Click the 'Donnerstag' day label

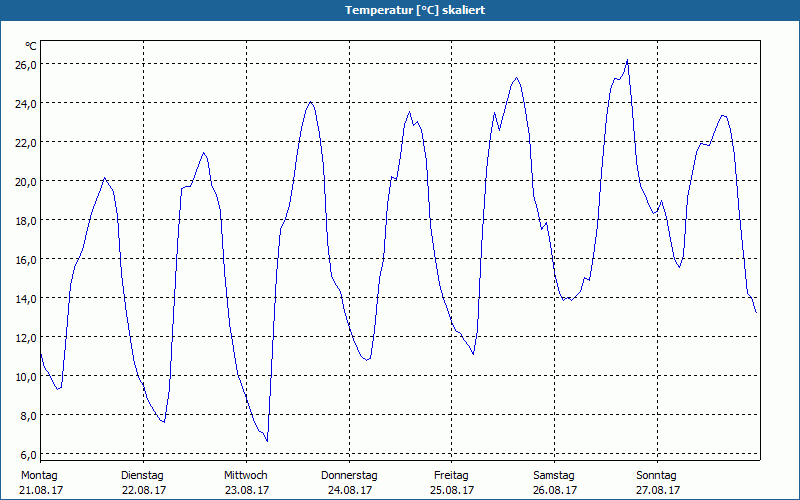coord(349,476)
